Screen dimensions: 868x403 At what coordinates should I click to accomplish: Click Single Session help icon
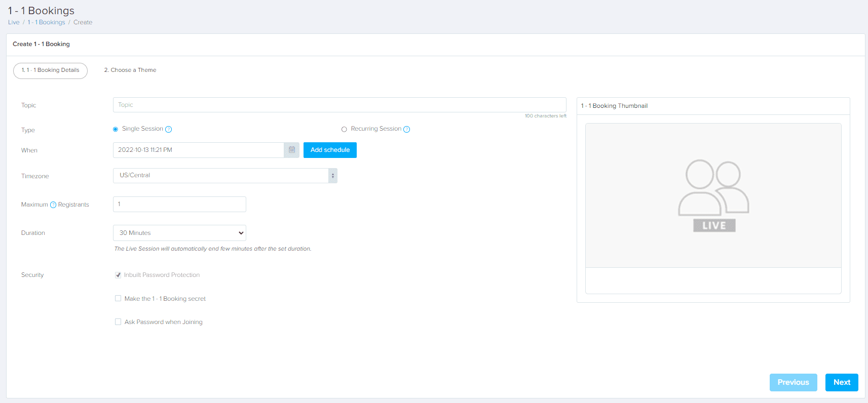click(x=169, y=129)
